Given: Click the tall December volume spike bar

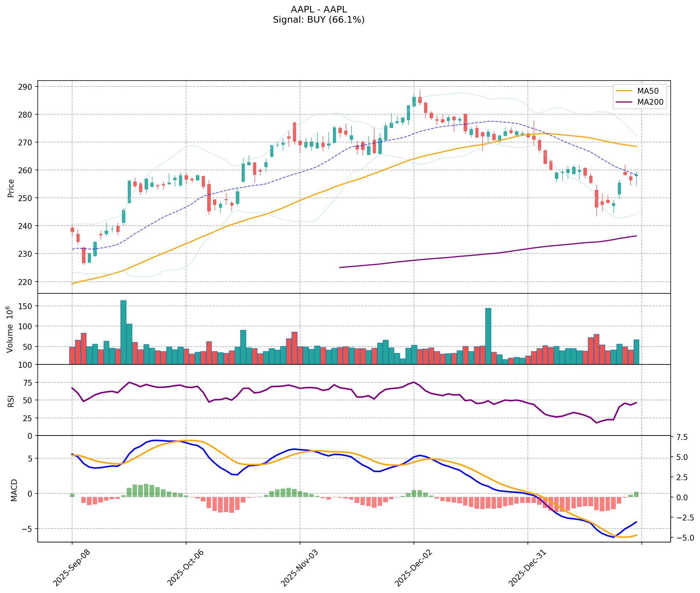Looking at the screenshot, I should [488, 335].
